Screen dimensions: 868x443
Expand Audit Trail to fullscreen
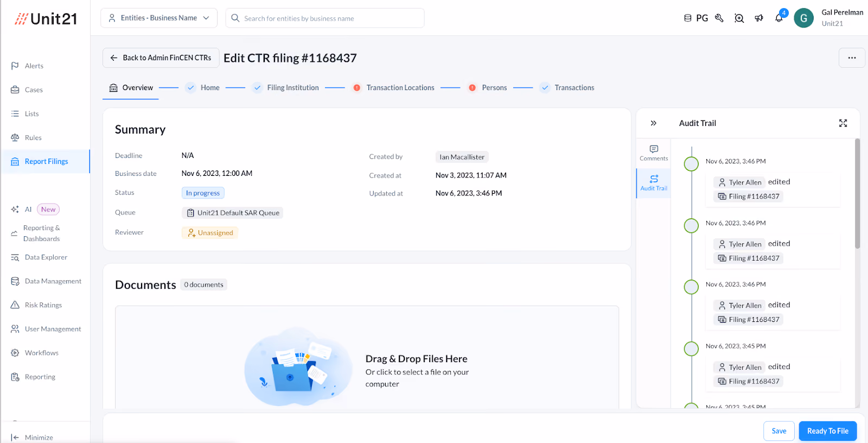(x=843, y=123)
